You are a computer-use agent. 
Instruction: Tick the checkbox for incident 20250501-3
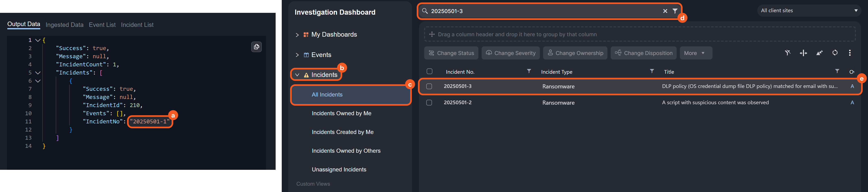[x=429, y=87]
